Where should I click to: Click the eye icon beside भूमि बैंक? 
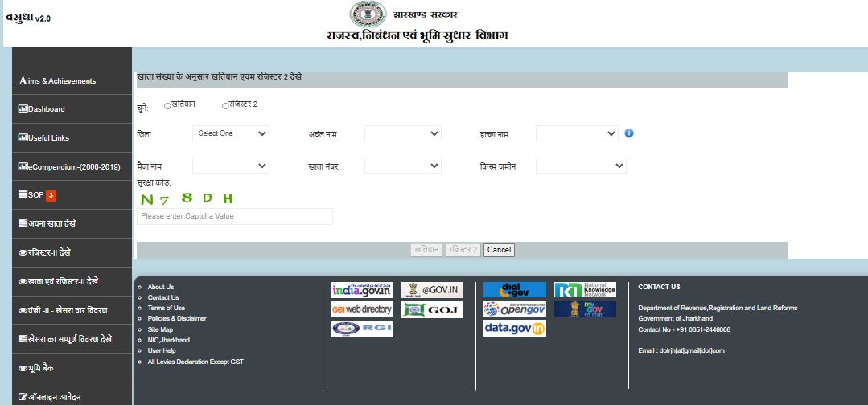[x=23, y=369]
